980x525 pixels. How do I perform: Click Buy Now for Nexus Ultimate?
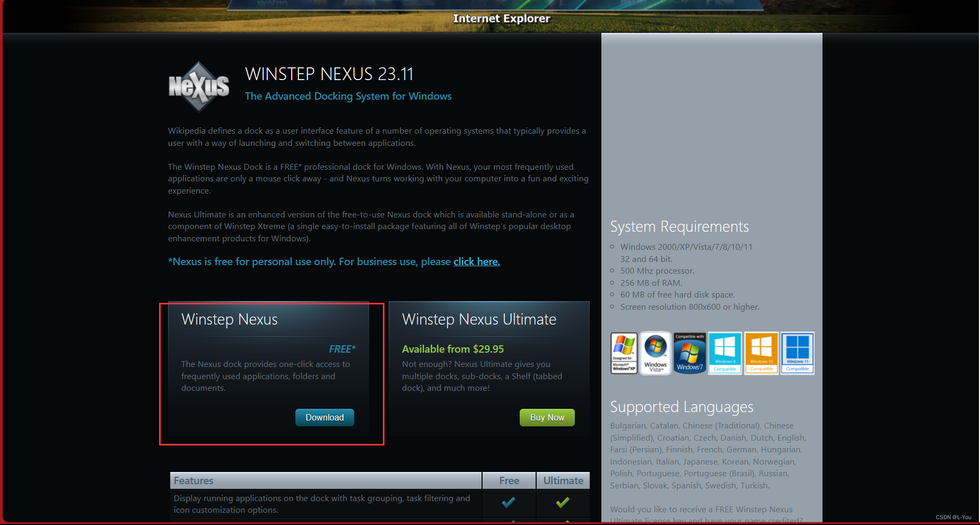pyautogui.click(x=547, y=417)
